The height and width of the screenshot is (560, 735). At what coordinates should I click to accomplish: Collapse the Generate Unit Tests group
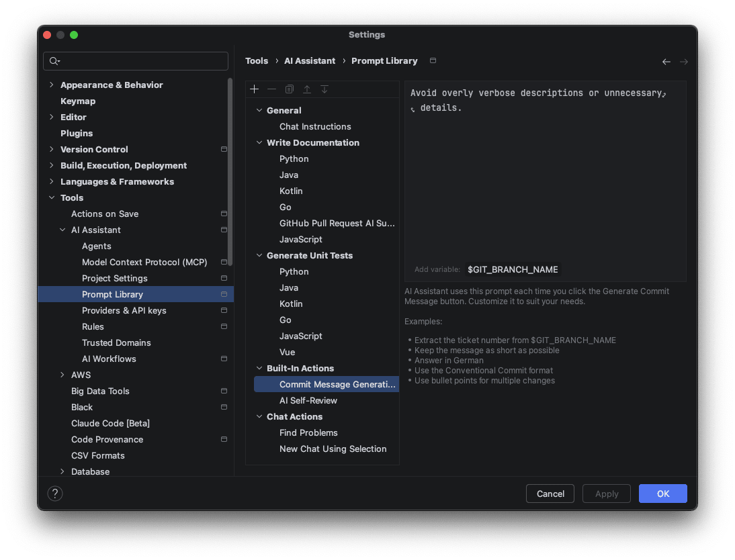(x=259, y=255)
